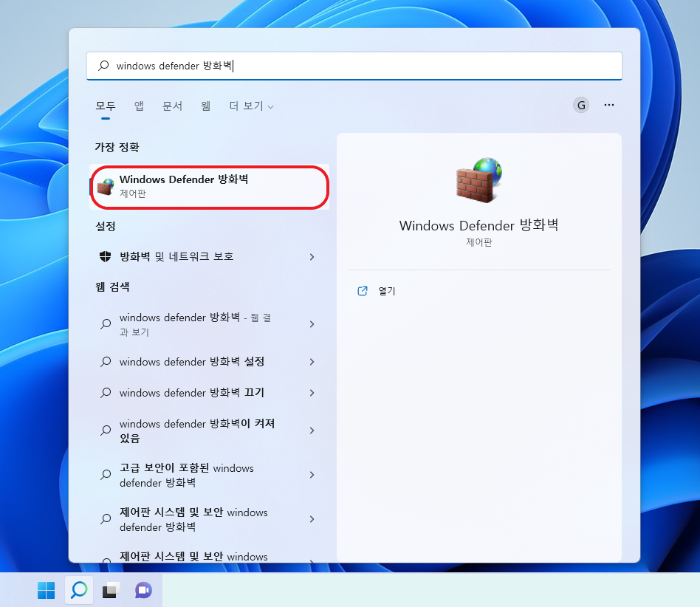The height and width of the screenshot is (607, 700).
Task: Open the three-dot more options menu
Action: point(609,105)
